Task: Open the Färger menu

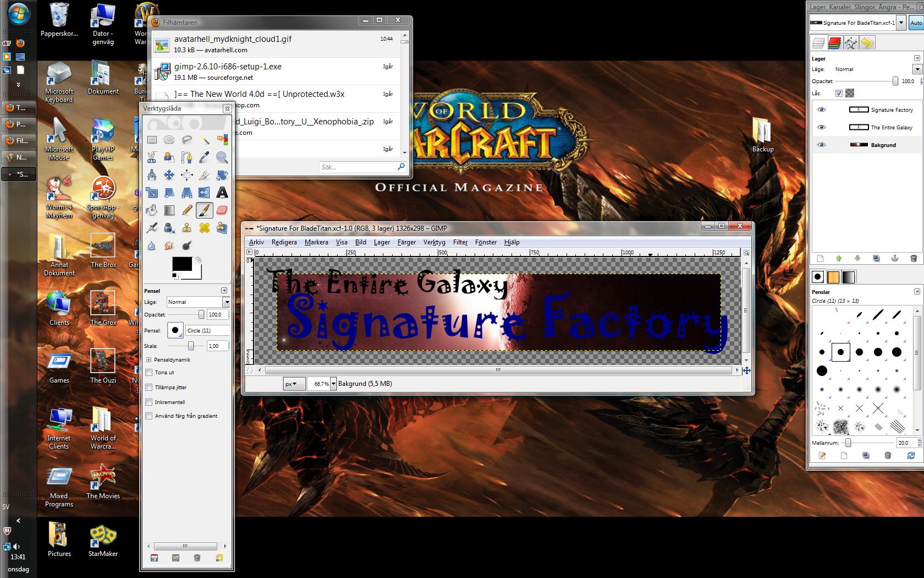Action: [406, 242]
